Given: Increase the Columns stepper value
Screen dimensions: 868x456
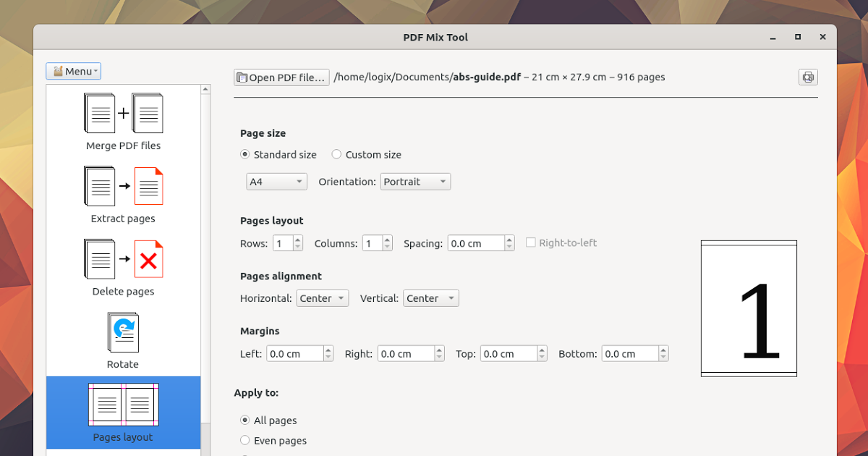Looking at the screenshot, I should click(x=388, y=240).
